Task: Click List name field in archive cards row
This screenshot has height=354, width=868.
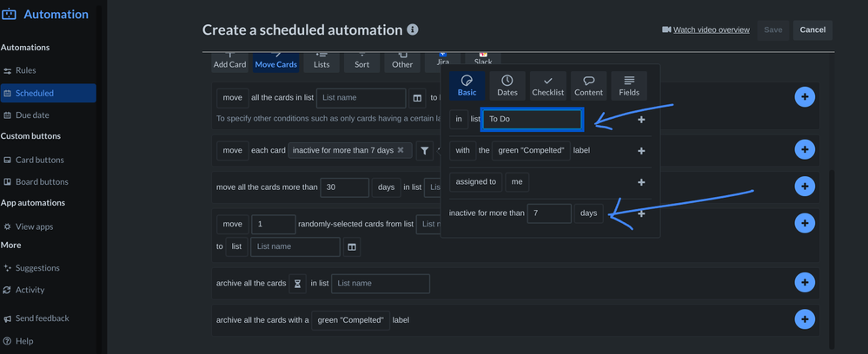Action: pos(381,283)
